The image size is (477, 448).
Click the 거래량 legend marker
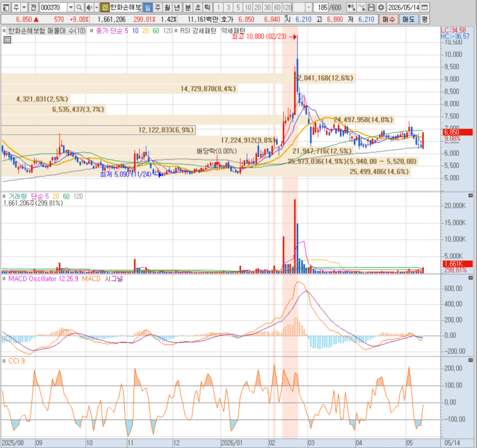4,197
